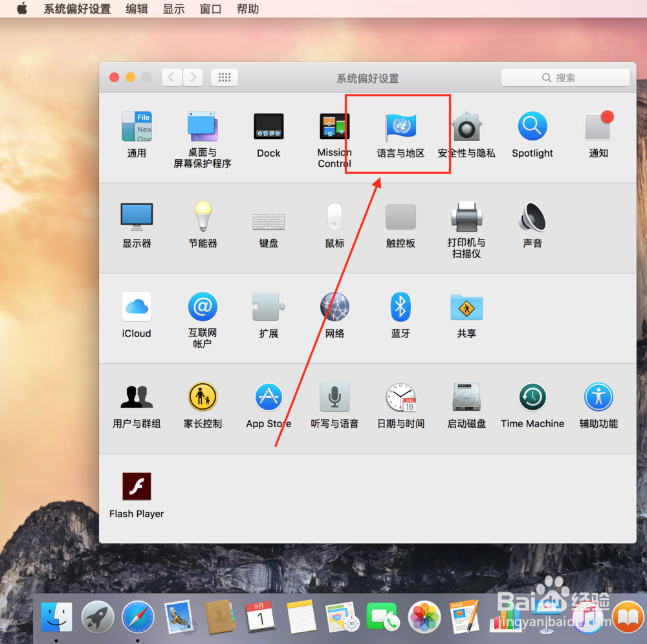
Task: Open the 通用 General preferences
Action: tap(137, 135)
